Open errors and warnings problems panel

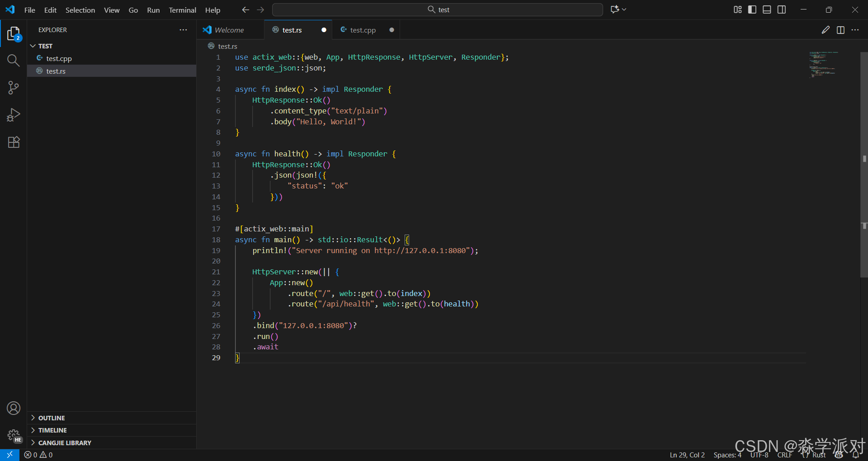click(x=38, y=455)
